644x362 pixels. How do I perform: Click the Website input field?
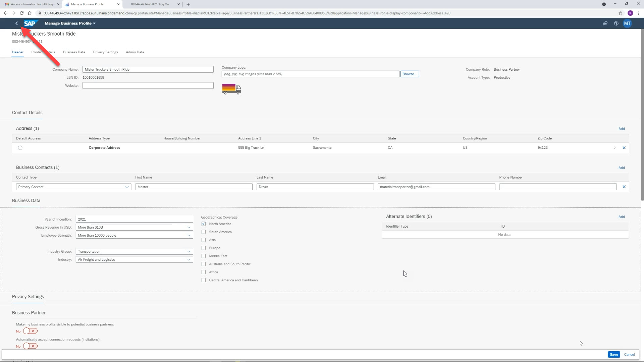(x=148, y=85)
